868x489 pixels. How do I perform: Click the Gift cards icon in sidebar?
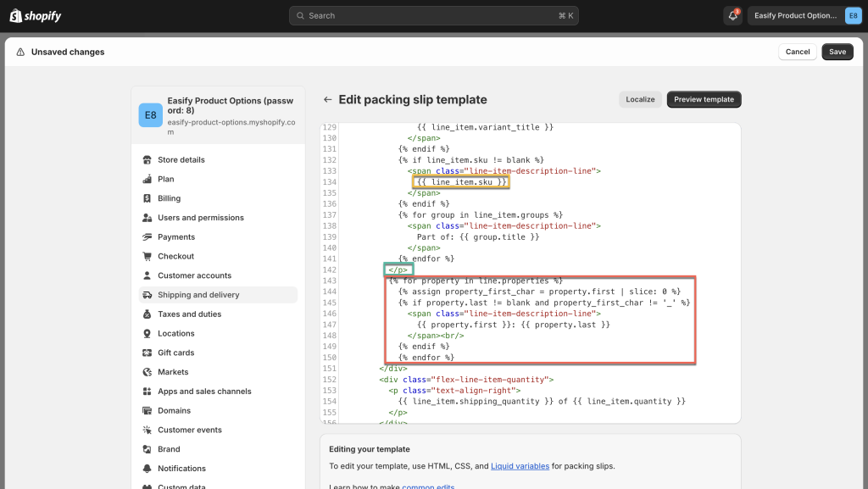(147, 353)
